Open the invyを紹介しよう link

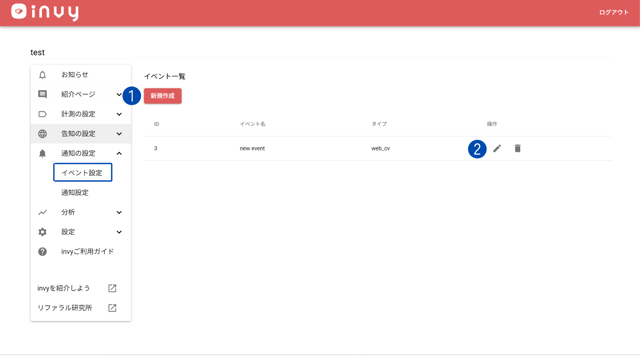coord(64,288)
